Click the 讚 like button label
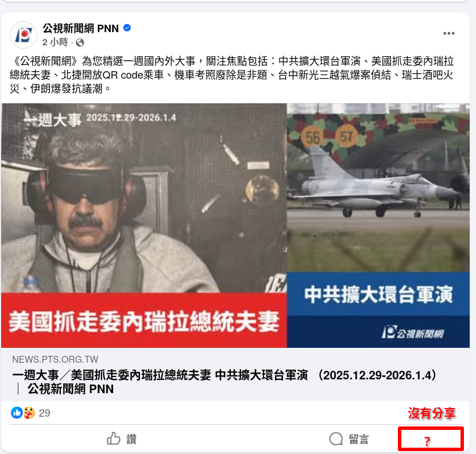This screenshot has height=454, width=476. [131, 439]
